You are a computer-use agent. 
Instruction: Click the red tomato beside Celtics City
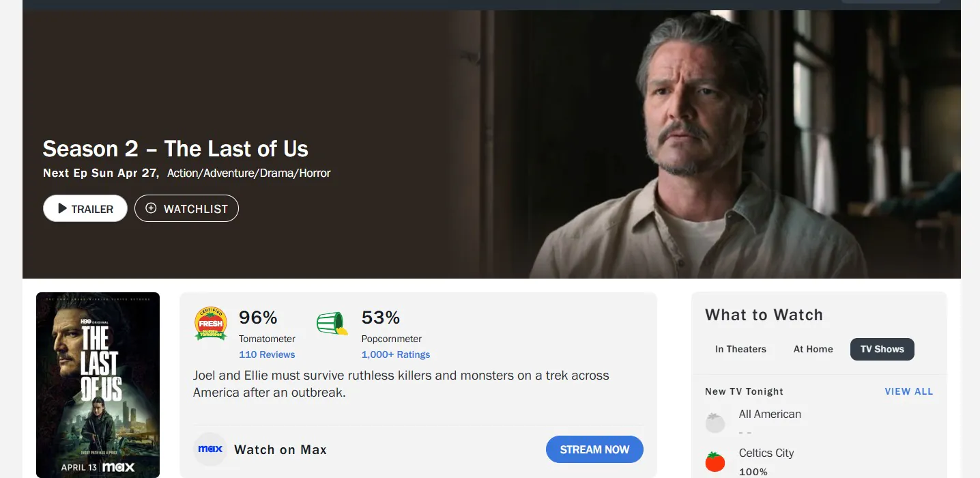715,462
